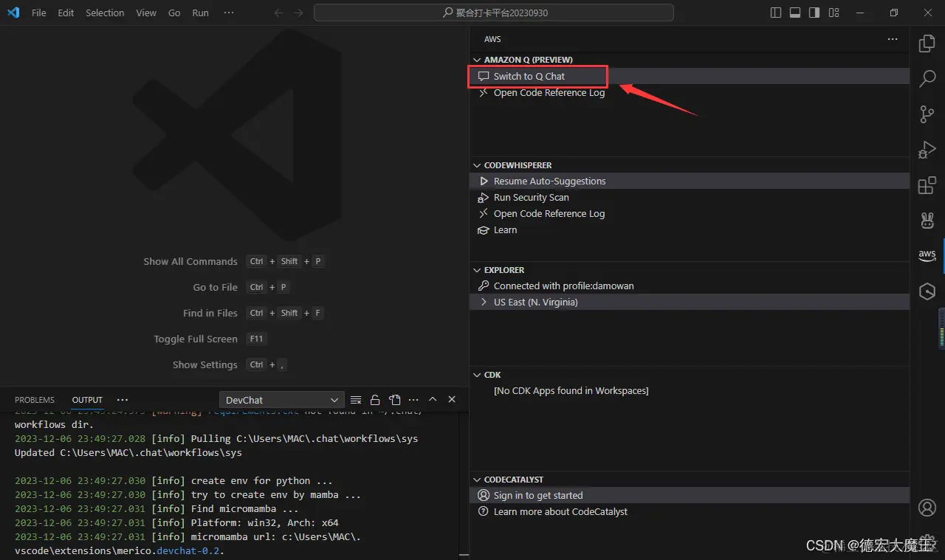945x560 pixels.
Task: Go back with the left arrow
Action: [x=278, y=13]
